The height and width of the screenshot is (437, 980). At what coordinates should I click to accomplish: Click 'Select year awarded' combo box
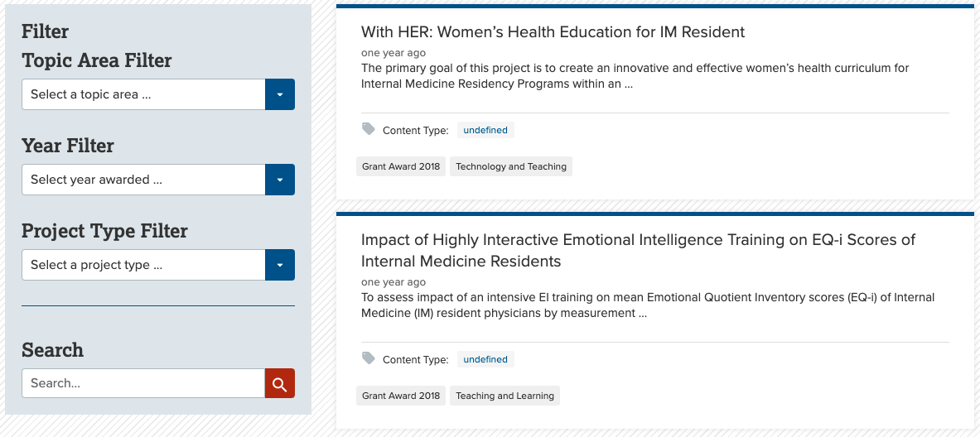pos(143,180)
